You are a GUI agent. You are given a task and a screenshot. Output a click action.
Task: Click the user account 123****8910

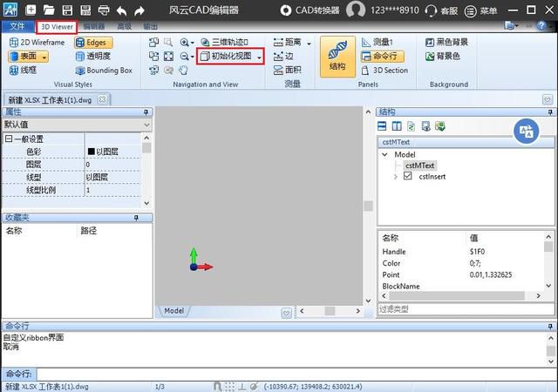click(394, 10)
